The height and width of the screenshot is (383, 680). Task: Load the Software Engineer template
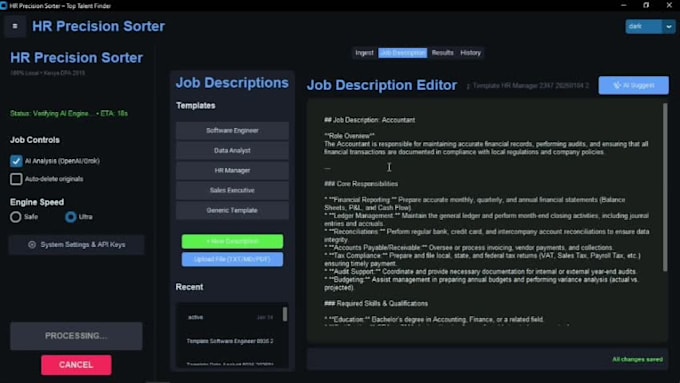pyautogui.click(x=232, y=131)
